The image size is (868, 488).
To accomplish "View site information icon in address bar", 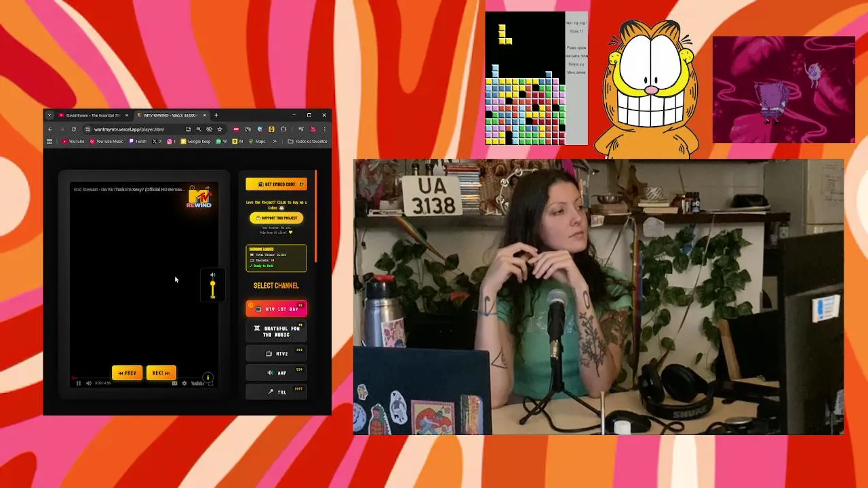I will 87,129.
